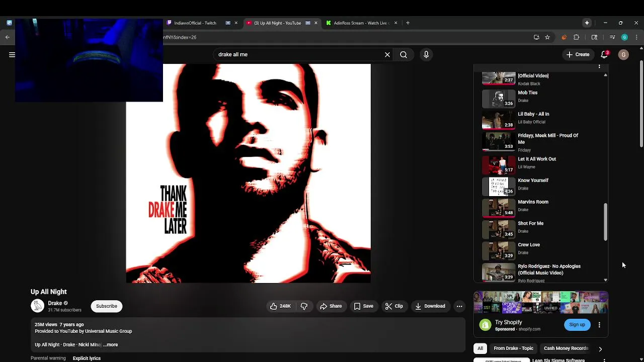Click the playlist scrollbar thumb
Image resolution: width=644 pixels, height=362 pixels.
pyautogui.click(x=605, y=222)
